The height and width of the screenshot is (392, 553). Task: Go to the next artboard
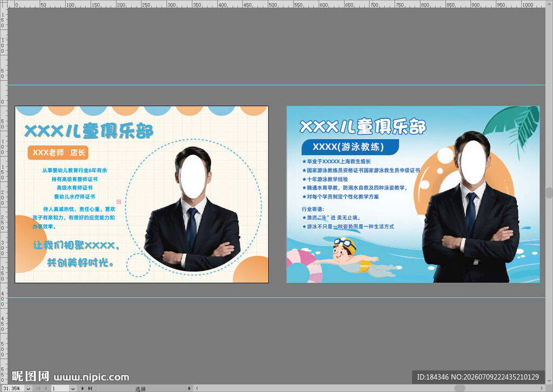pos(83,388)
